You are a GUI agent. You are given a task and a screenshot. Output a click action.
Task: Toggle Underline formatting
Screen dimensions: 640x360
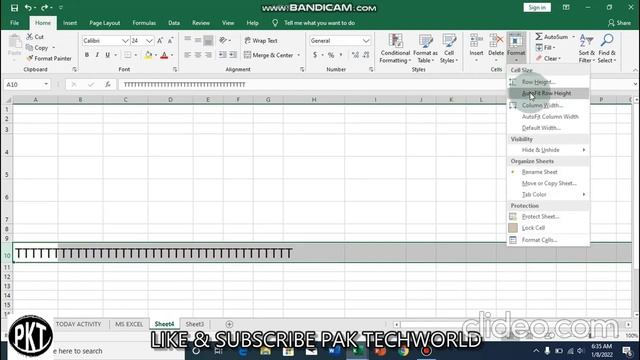tap(107, 55)
